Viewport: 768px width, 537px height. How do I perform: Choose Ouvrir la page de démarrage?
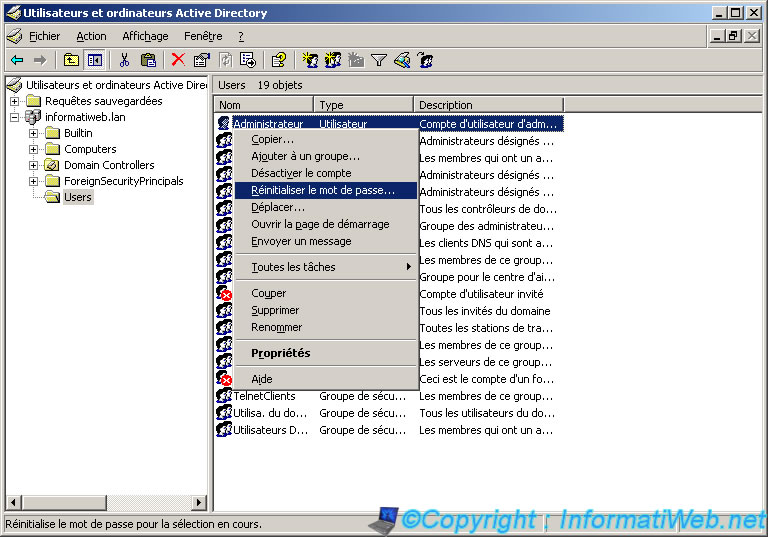[326, 224]
